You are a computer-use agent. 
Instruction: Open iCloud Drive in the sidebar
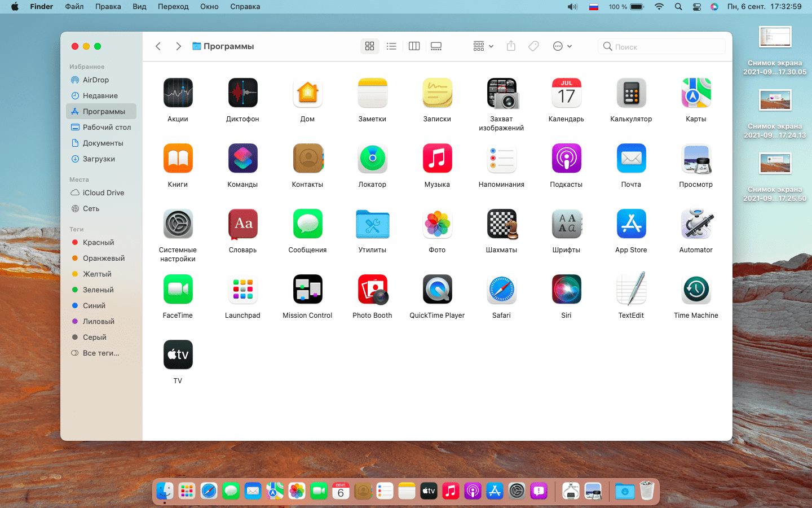(x=101, y=193)
